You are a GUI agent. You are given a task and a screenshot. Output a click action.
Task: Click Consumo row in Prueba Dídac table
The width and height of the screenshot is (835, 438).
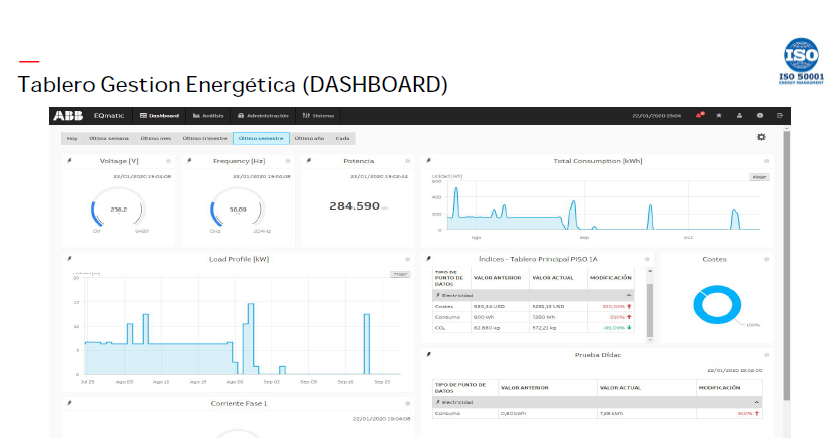click(597, 413)
